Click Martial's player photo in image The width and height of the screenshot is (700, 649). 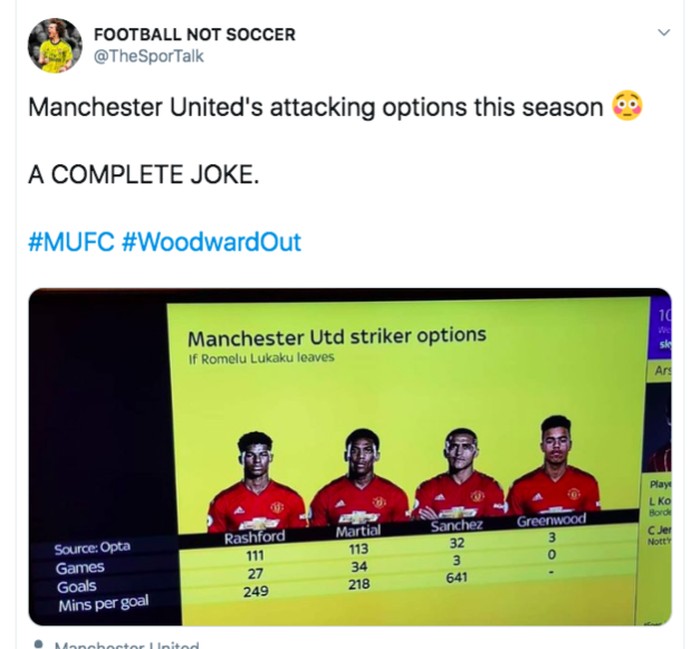click(x=360, y=477)
